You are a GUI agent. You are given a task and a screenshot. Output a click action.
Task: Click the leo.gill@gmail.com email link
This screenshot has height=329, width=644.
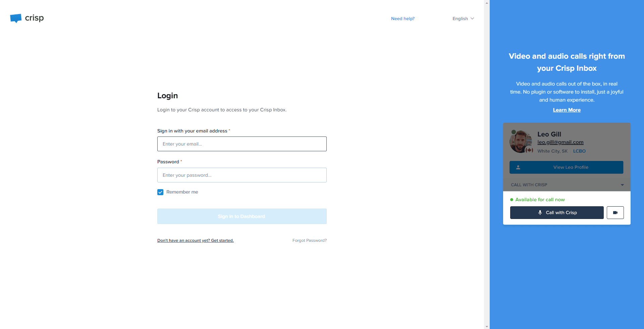tap(560, 142)
